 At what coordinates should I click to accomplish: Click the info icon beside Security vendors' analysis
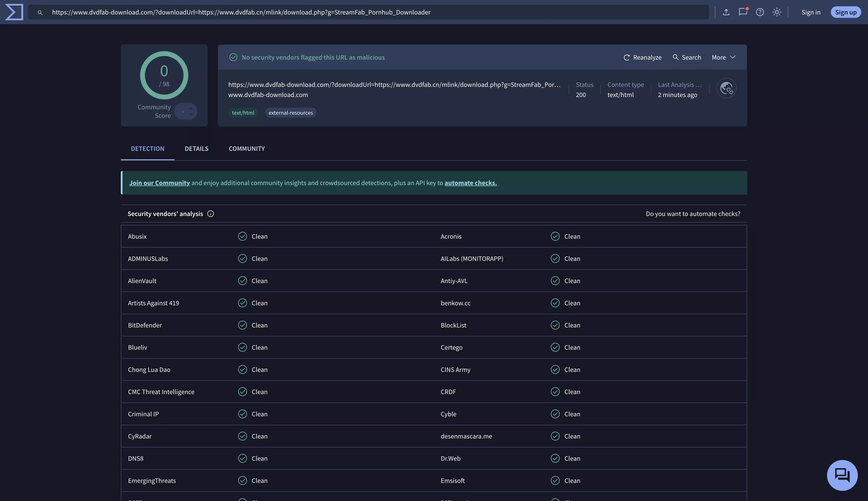pyautogui.click(x=210, y=214)
